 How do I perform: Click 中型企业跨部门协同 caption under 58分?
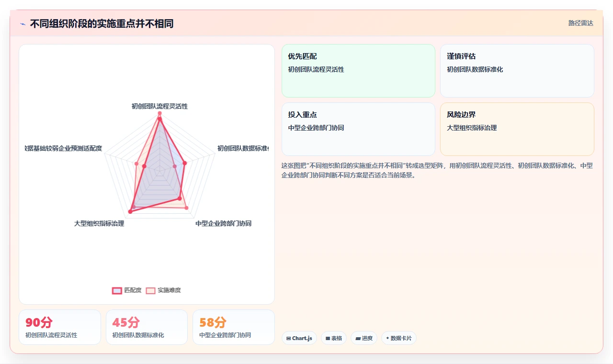pos(225,335)
